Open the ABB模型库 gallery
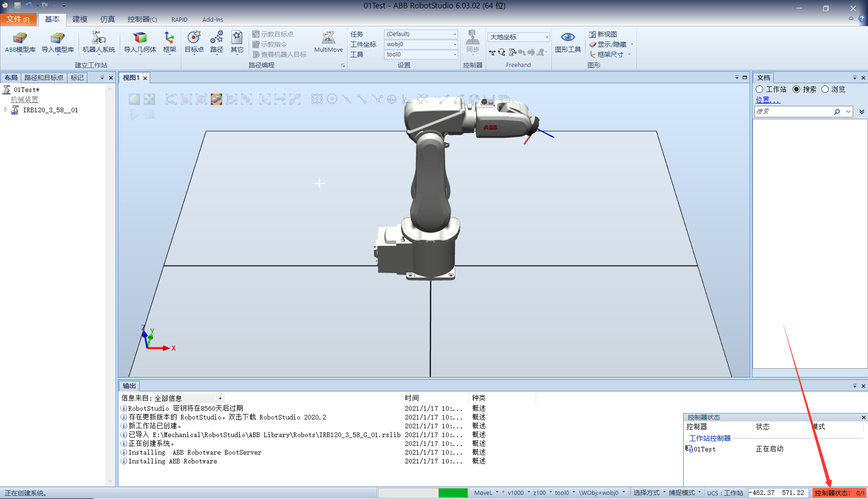868x499 pixels. (20, 42)
